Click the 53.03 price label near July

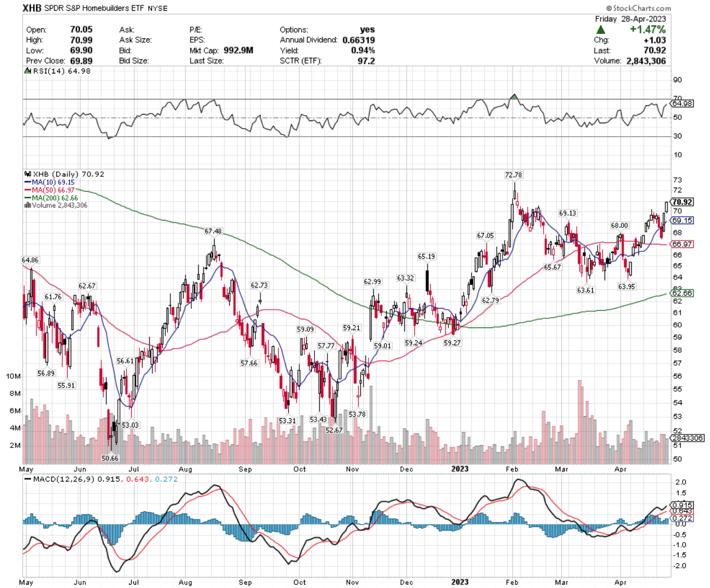click(x=130, y=425)
